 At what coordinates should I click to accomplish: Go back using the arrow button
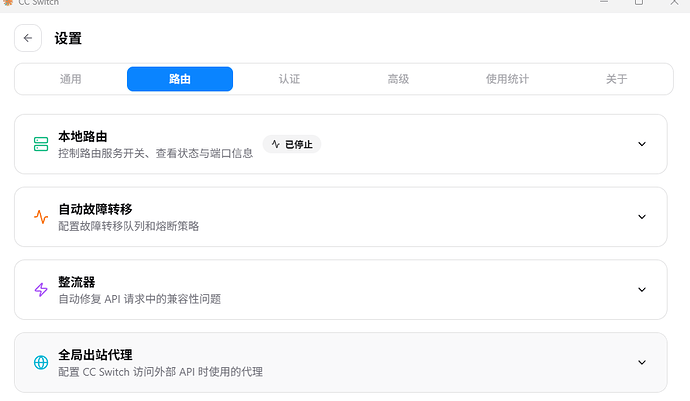tap(28, 38)
